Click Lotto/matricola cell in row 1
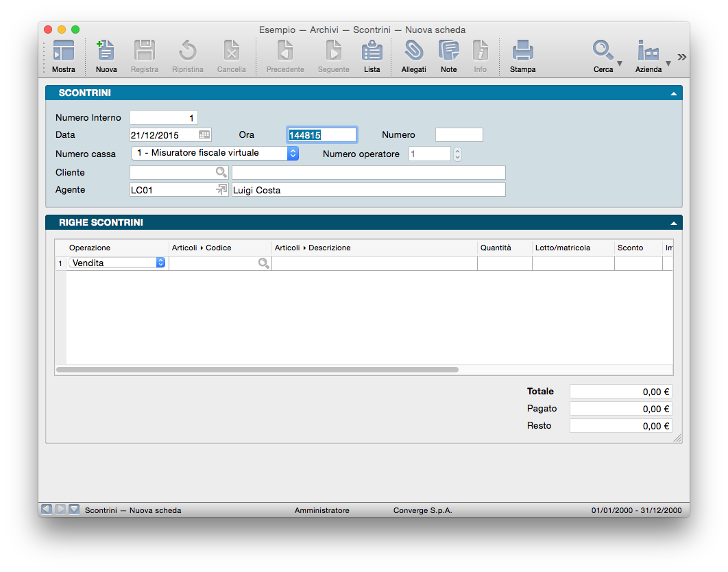The image size is (728, 572). [x=573, y=263]
